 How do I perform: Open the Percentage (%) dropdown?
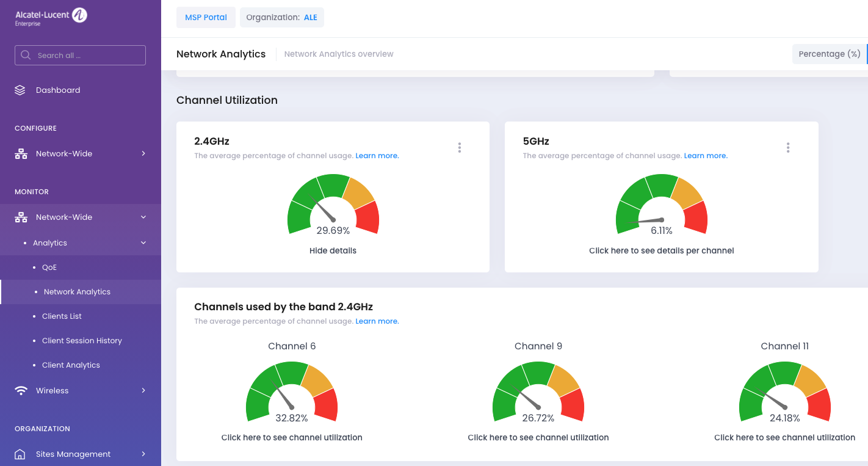(x=830, y=54)
